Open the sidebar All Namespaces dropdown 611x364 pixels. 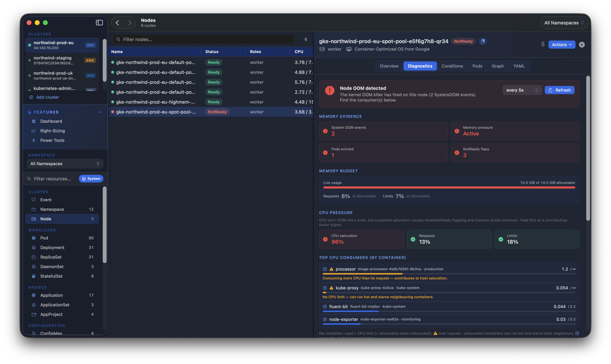pos(65,164)
